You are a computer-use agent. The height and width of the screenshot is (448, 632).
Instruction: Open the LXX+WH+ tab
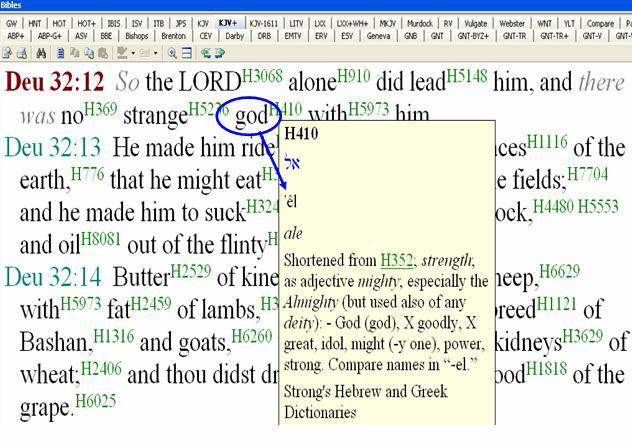[353, 23]
